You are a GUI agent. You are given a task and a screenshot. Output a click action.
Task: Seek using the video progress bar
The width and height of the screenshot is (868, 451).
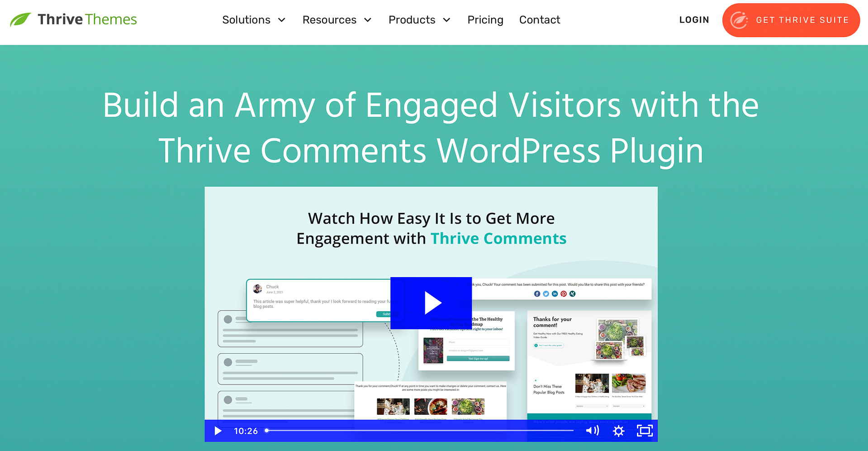click(420, 431)
